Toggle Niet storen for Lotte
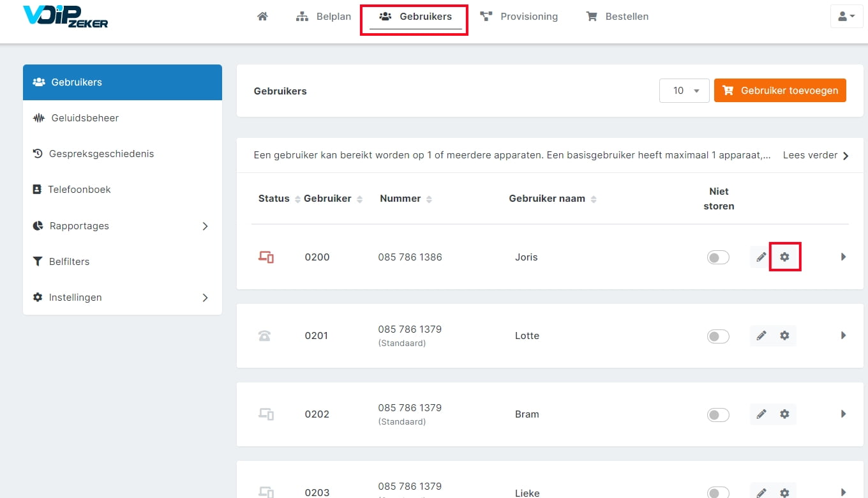868x498 pixels. click(x=718, y=336)
